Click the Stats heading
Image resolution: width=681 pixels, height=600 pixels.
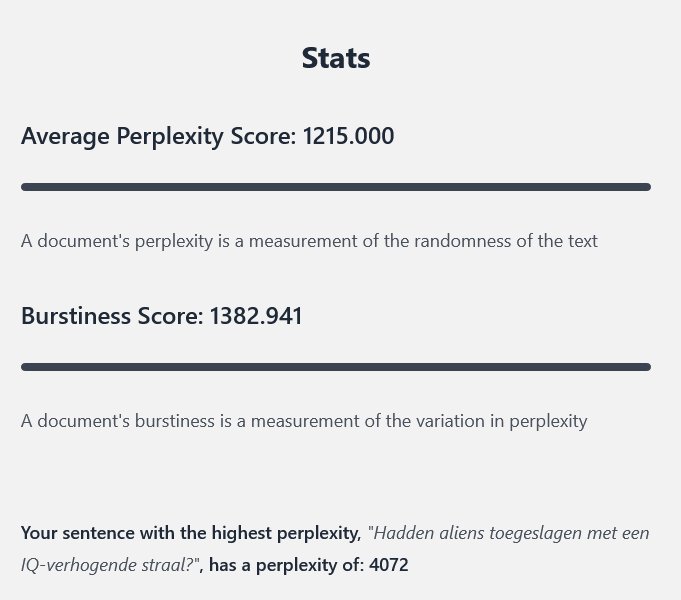point(336,58)
